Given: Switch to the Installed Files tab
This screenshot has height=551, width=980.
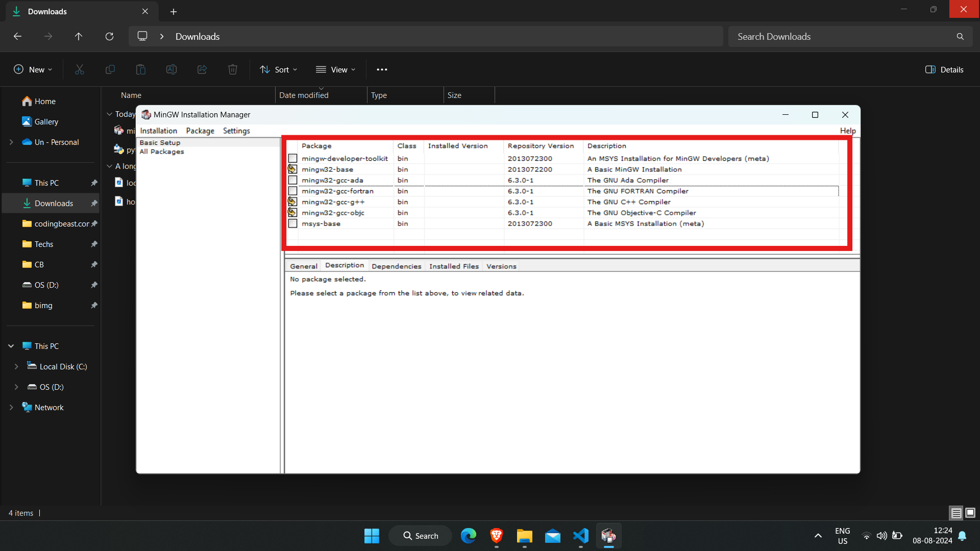Looking at the screenshot, I should point(454,266).
